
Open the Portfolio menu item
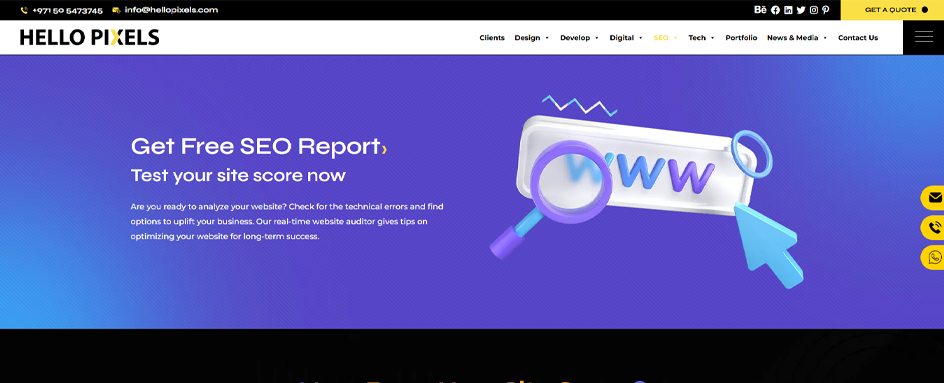click(741, 37)
